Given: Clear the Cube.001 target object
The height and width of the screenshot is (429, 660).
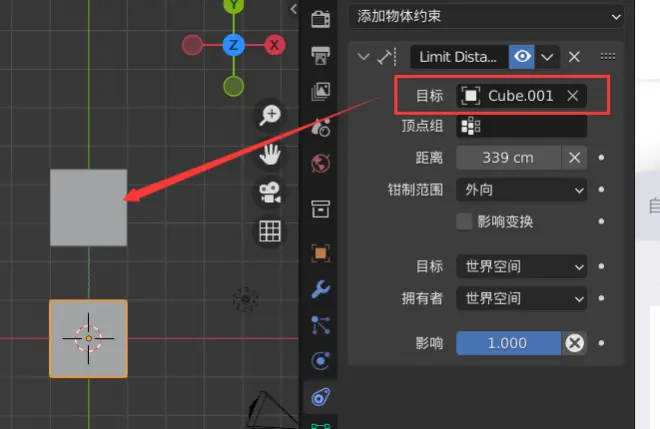Looking at the screenshot, I should click(572, 96).
